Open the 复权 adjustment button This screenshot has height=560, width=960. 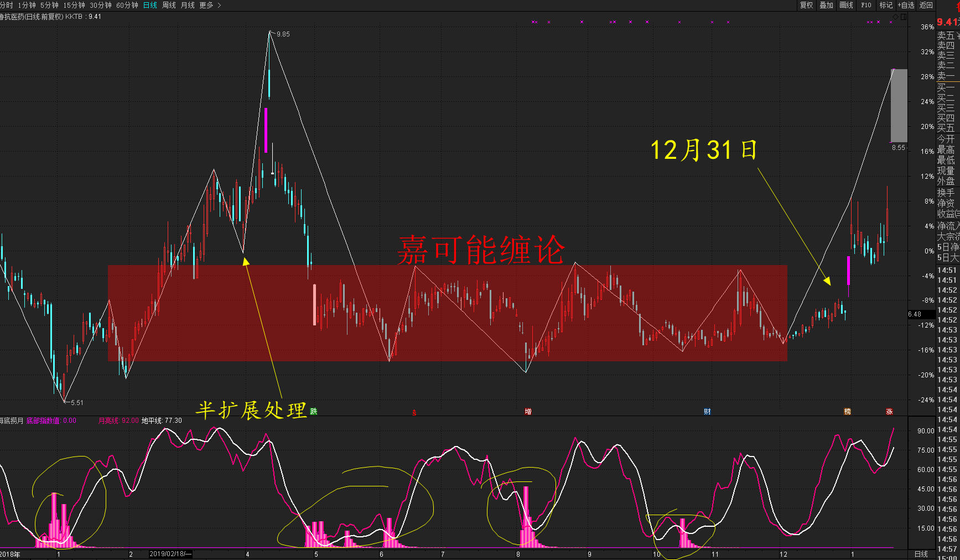coord(806,5)
